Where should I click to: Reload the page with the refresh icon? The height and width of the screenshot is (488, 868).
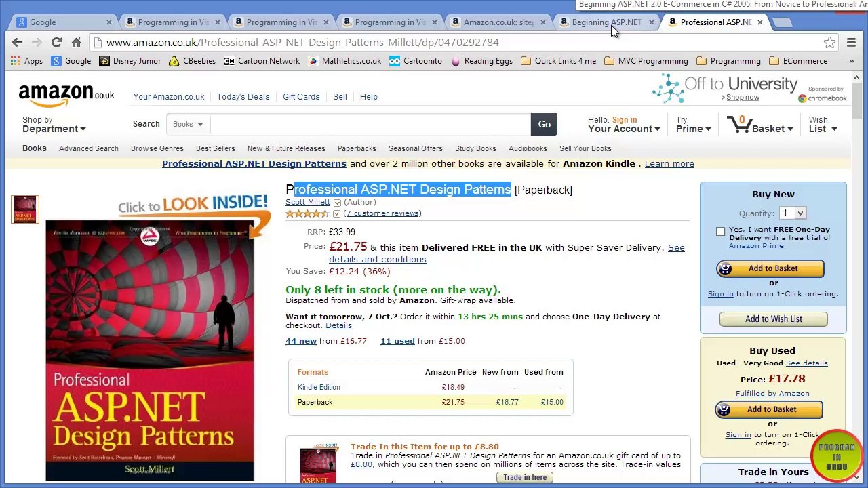[x=56, y=43]
